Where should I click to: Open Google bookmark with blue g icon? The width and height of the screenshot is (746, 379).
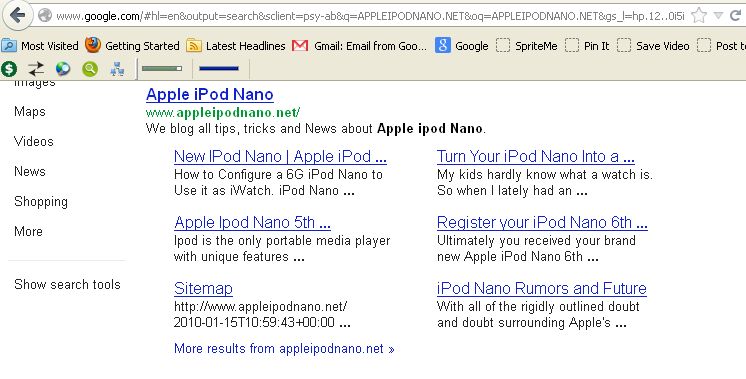tap(461, 46)
